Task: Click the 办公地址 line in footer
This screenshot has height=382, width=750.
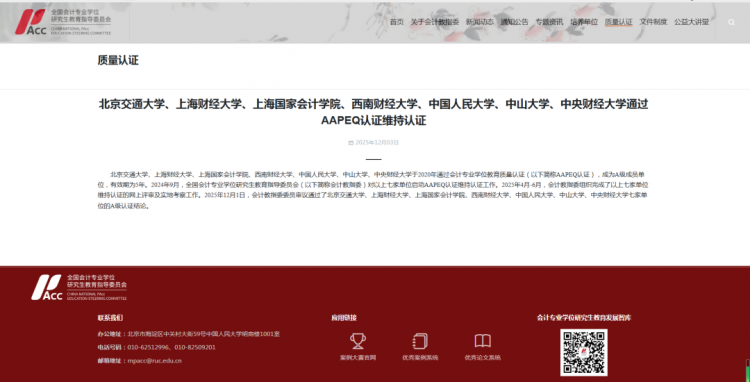Action: pyautogui.click(x=188, y=334)
